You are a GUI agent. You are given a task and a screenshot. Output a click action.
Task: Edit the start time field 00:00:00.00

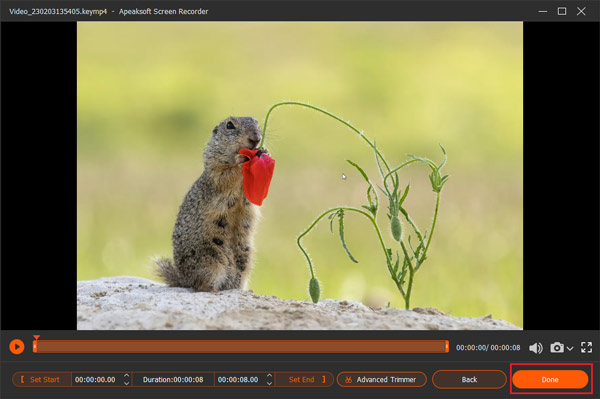pyautogui.click(x=96, y=379)
